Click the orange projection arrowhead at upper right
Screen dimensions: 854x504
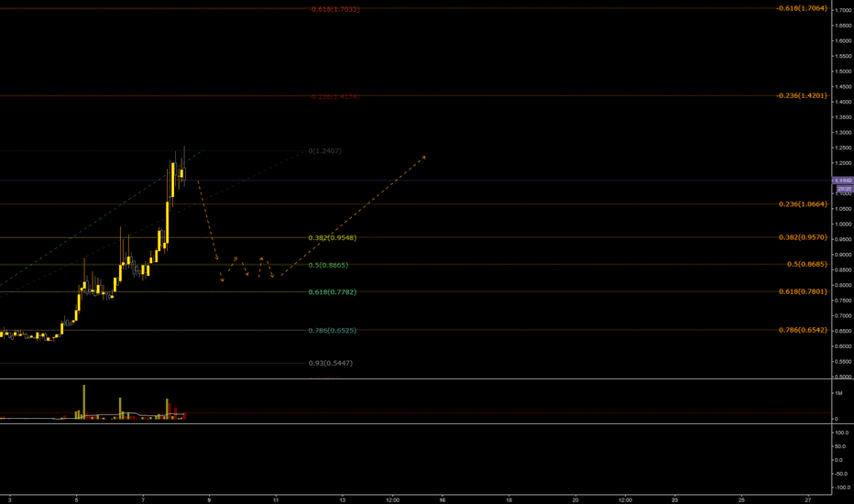click(x=423, y=158)
